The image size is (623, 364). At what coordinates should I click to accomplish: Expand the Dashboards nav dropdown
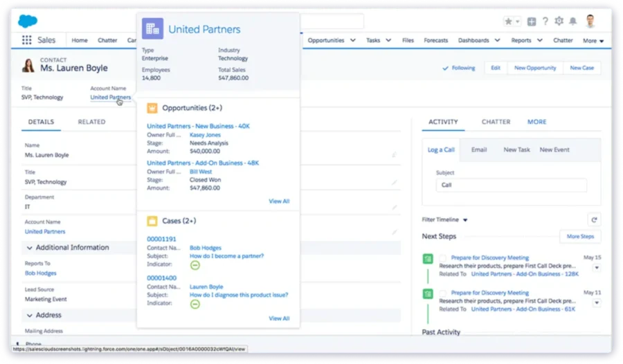(498, 40)
